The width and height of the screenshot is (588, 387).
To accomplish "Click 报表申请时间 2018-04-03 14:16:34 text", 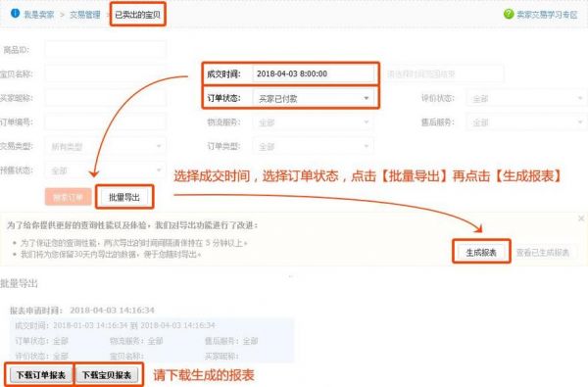I will (x=82, y=311).
